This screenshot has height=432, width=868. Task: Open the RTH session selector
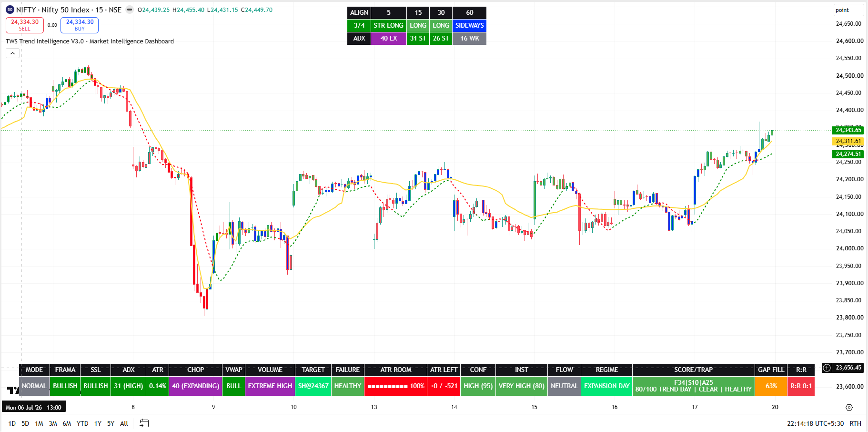[x=856, y=423]
